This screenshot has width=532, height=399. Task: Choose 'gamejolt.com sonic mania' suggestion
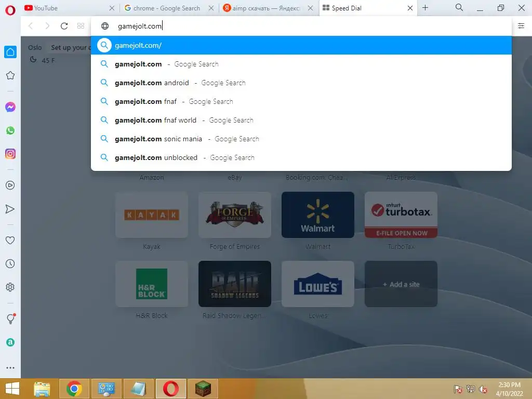[x=301, y=139]
